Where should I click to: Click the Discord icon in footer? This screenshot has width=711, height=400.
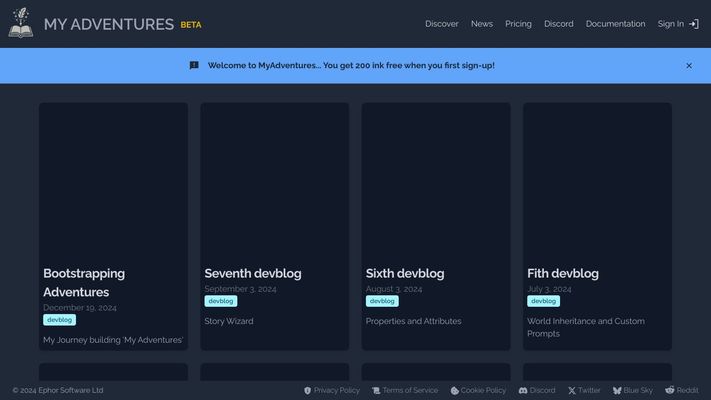(x=523, y=391)
